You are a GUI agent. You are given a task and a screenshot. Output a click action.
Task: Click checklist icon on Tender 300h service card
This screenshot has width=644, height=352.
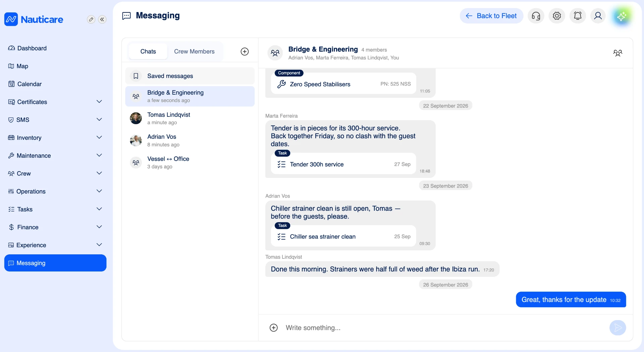(281, 164)
